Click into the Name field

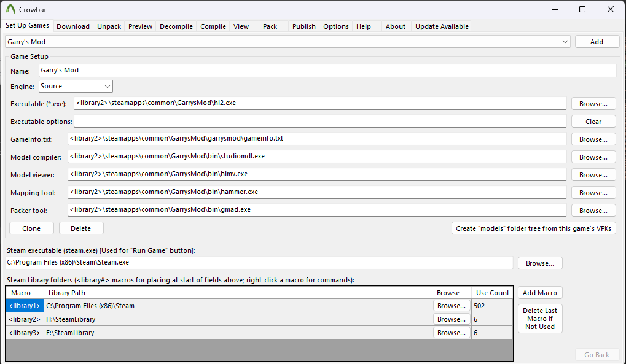[x=327, y=70]
